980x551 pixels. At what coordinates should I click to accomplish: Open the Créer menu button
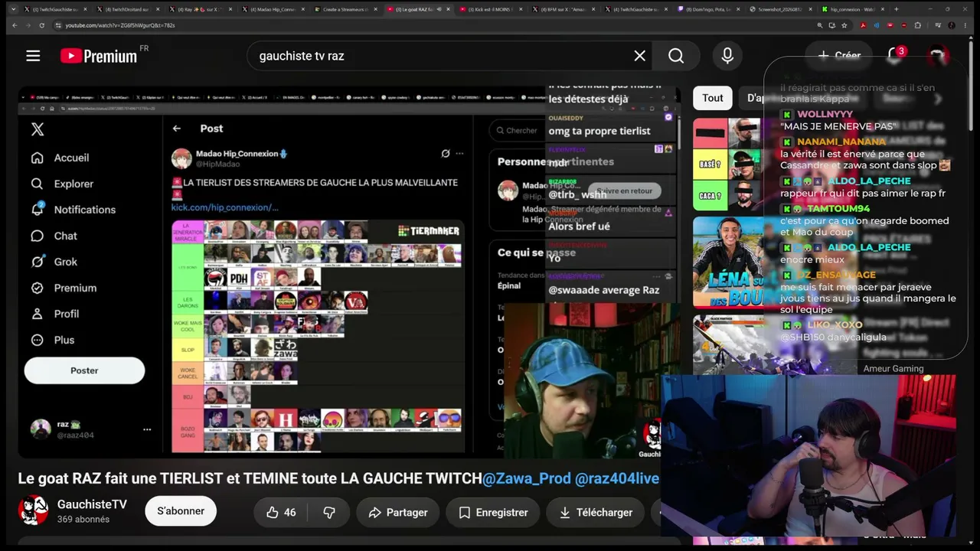pyautogui.click(x=839, y=56)
